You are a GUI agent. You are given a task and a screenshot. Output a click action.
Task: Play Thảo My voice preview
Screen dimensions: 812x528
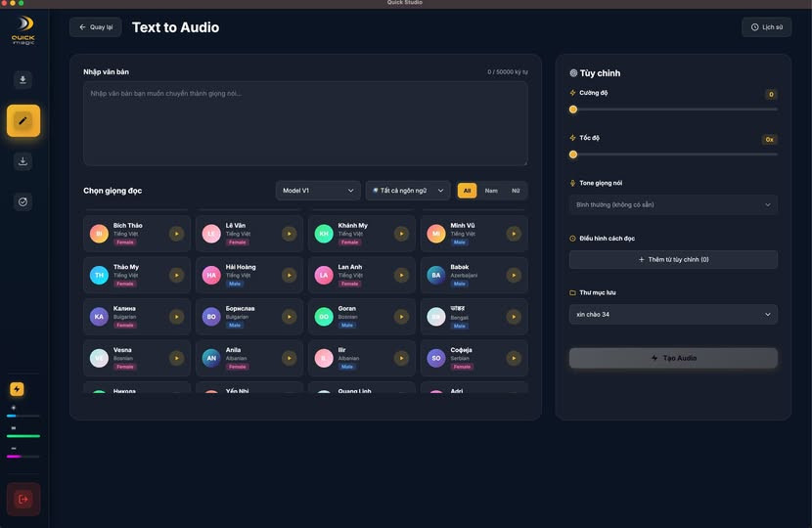pos(177,276)
